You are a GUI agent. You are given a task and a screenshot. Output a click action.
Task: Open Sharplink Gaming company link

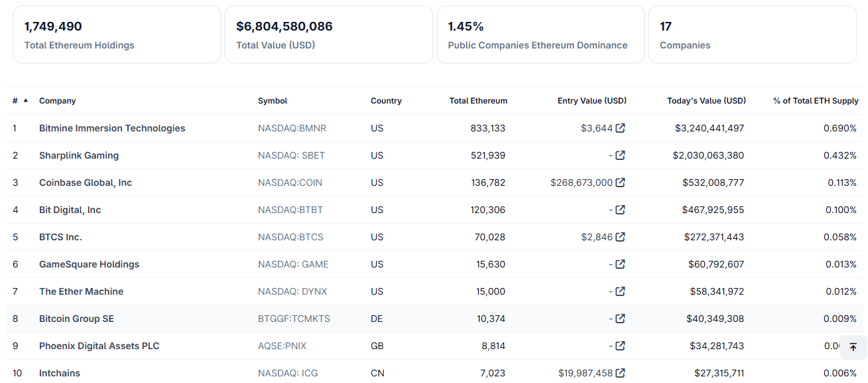pos(79,155)
